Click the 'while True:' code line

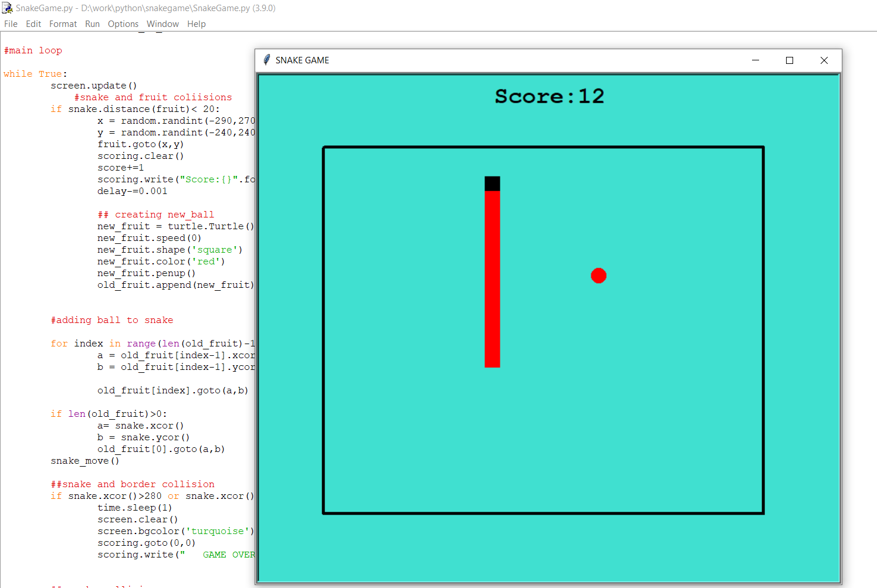(x=35, y=74)
